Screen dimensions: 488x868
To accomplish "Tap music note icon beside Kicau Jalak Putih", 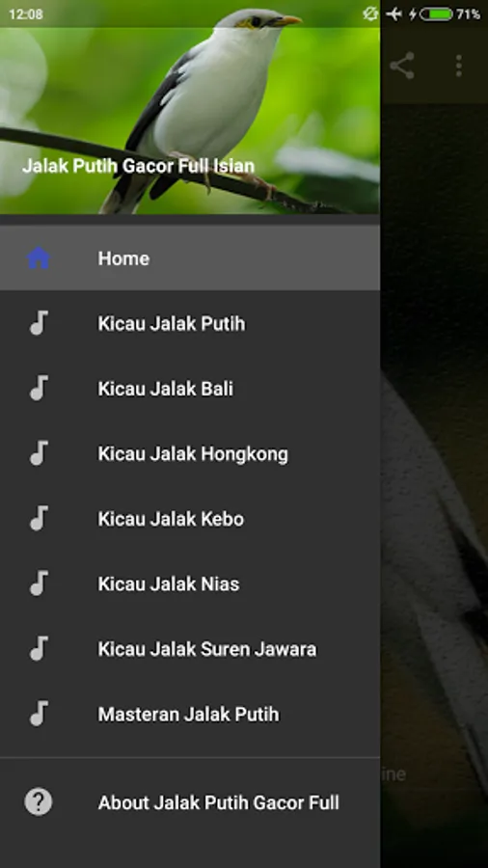I will (x=39, y=323).
